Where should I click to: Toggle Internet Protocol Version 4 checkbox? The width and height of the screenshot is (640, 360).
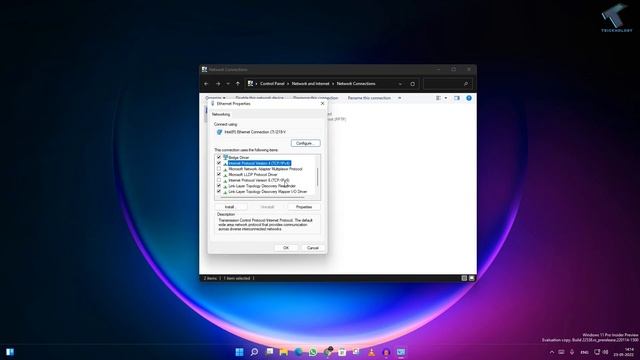pos(219,163)
